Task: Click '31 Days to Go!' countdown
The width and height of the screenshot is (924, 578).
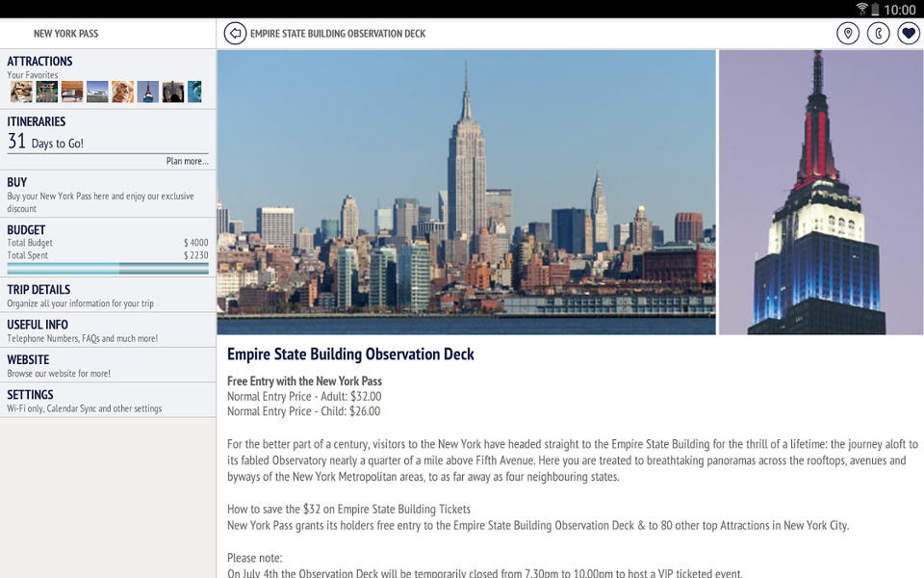Action: click(45, 142)
